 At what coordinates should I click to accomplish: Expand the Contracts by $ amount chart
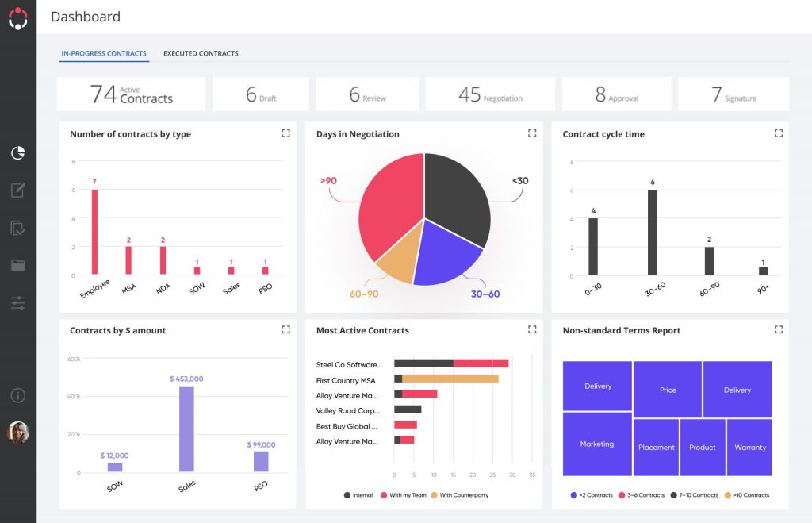click(x=285, y=329)
